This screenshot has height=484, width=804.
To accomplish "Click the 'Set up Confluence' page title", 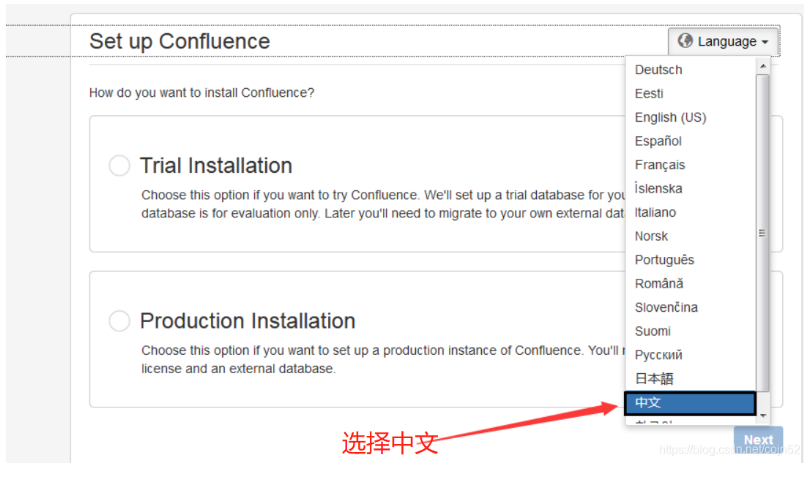I will pyautogui.click(x=179, y=42).
